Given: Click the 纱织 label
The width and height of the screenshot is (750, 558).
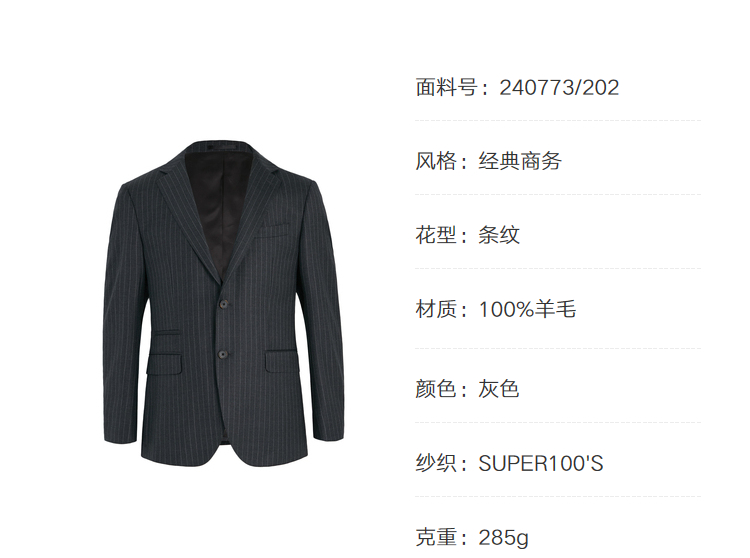Looking at the screenshot, I should click(436, 463).
